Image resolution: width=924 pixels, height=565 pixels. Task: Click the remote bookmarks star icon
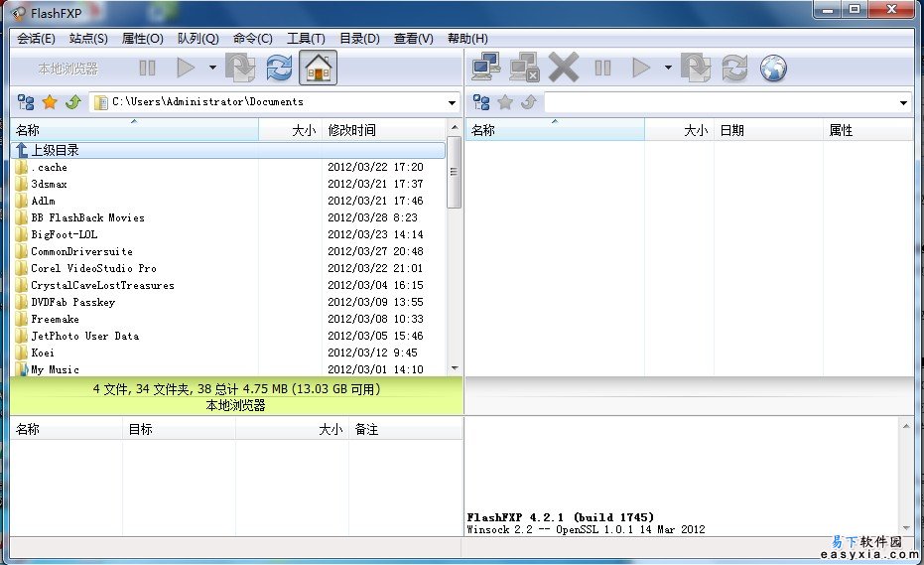505,102
